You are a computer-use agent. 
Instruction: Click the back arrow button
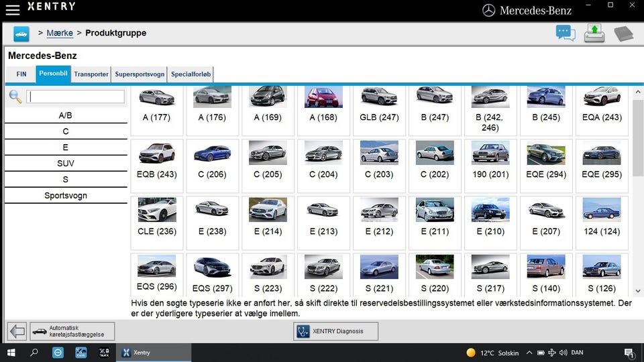(17, 331)
